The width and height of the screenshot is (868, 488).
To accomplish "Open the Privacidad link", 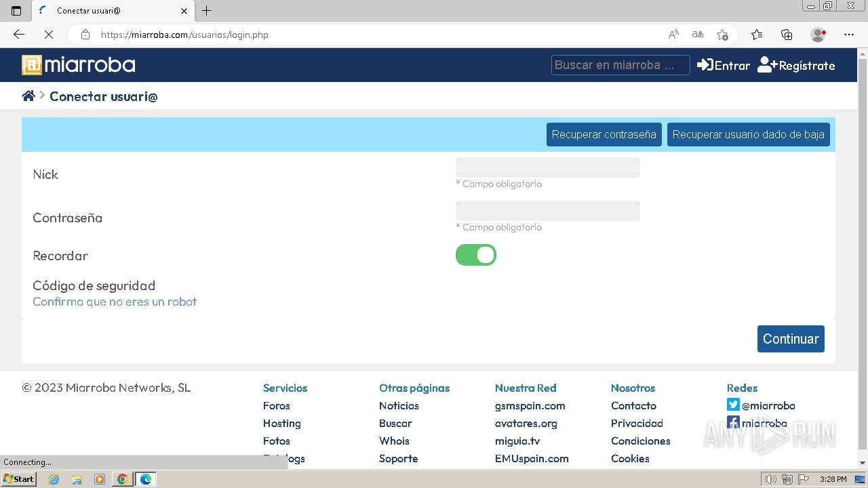I will pyautogui.click(x=637, y=423).
